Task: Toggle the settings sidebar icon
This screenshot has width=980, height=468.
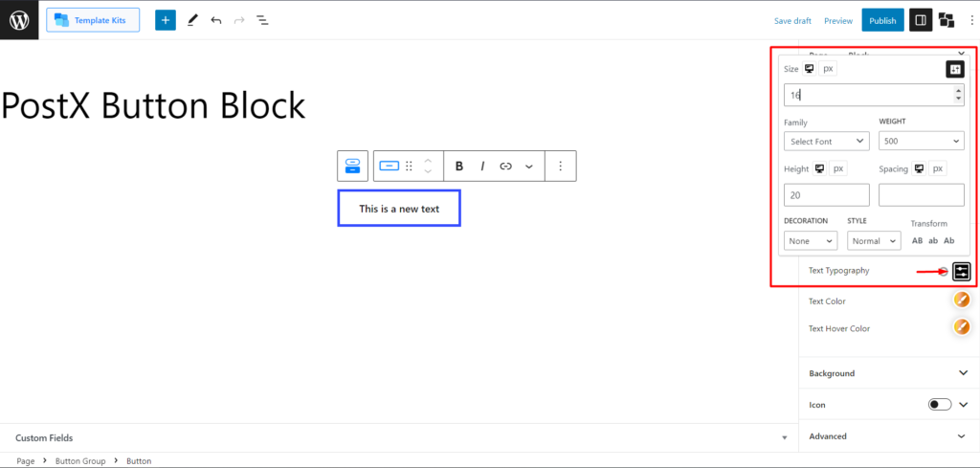Action: (x=921, y=20)
